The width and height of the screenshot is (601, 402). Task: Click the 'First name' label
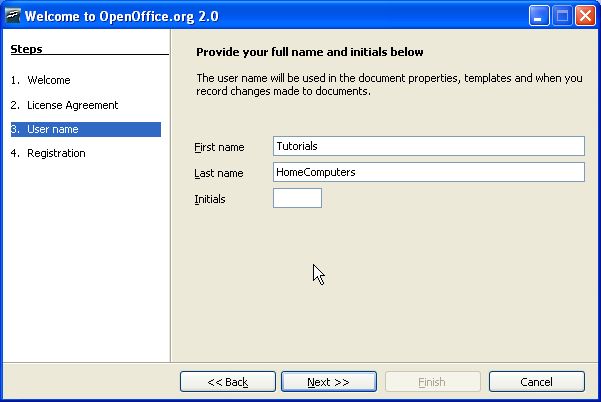point(219,147)
